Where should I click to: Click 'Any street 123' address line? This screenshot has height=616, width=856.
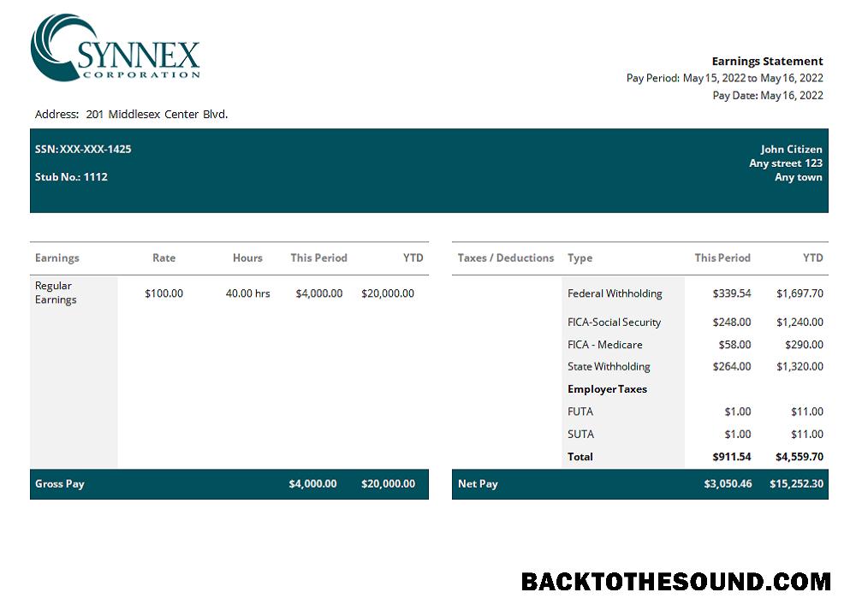tap(786, 163)
